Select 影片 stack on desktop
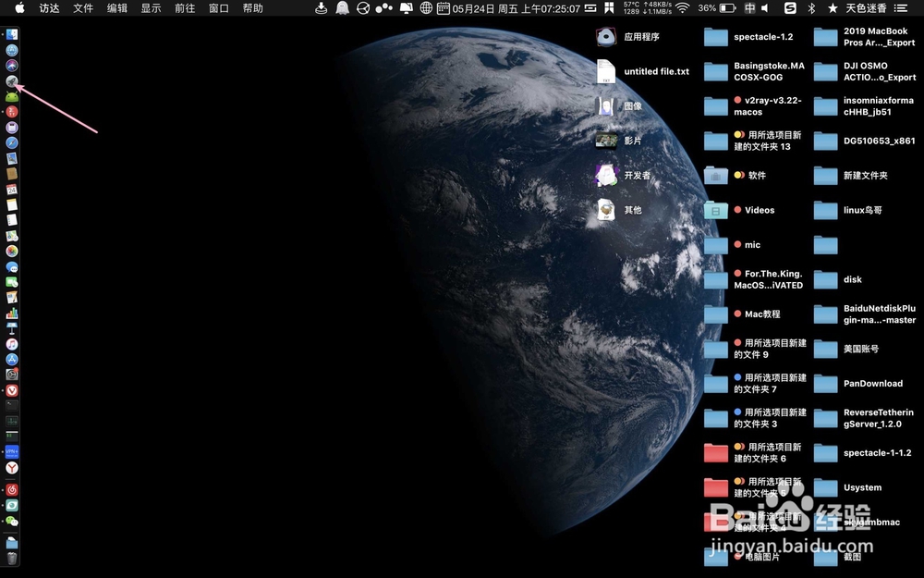 pyautogui.click(x=619, y=141)
